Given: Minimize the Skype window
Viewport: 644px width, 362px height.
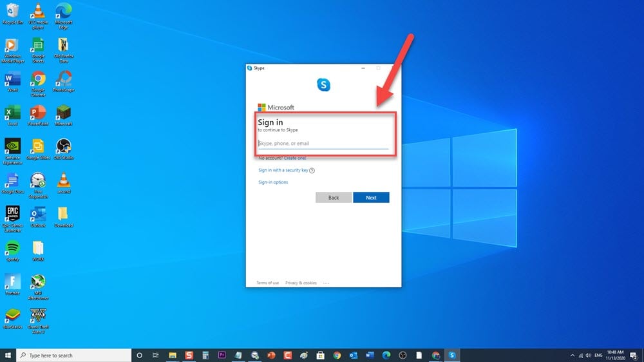Looking at the screenshot, I should click(363, 68).
